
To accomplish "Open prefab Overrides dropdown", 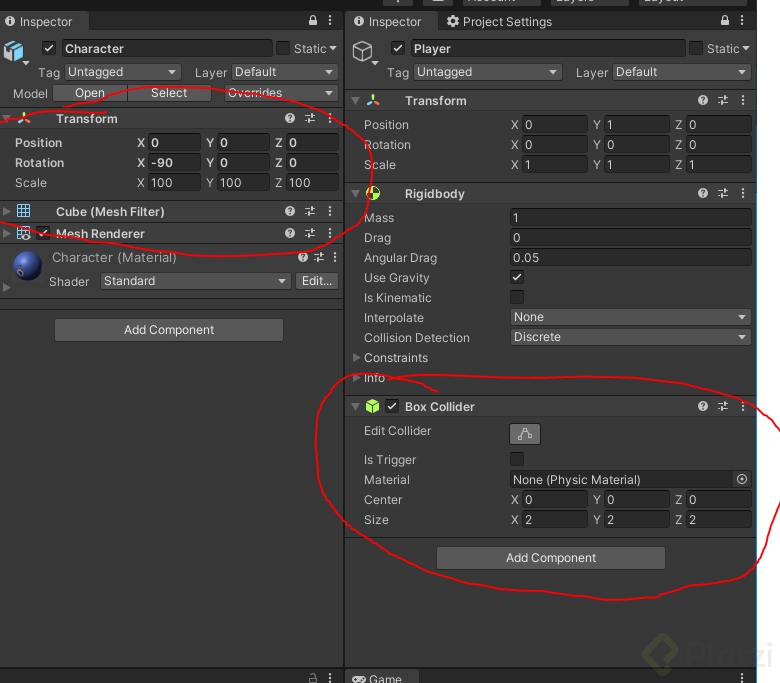I will point(281,93).
